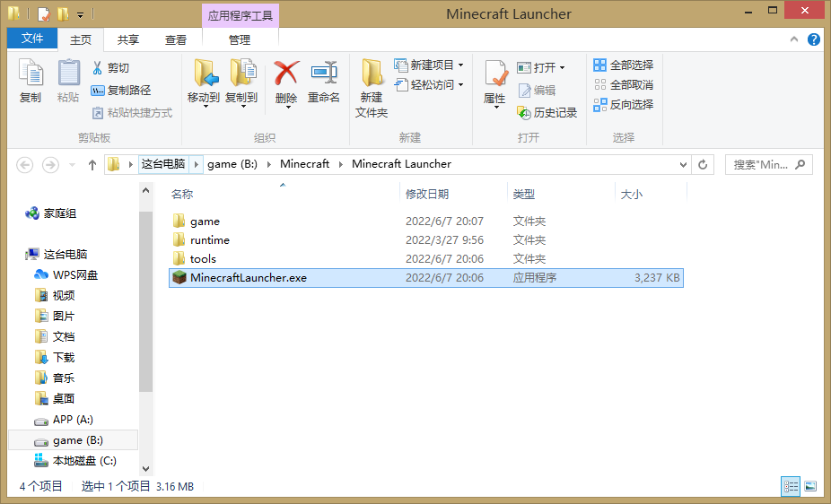Select 这台电脑 in navigation pane
The width and height of the screenshot is (831, 504).
(x=57, y=254)
